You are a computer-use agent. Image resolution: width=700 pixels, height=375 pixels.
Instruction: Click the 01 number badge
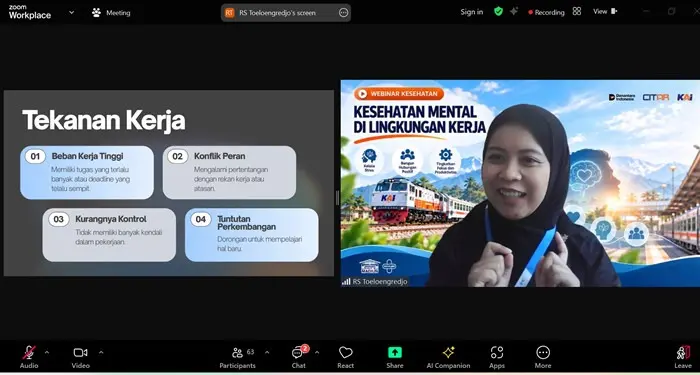[35, 157]
